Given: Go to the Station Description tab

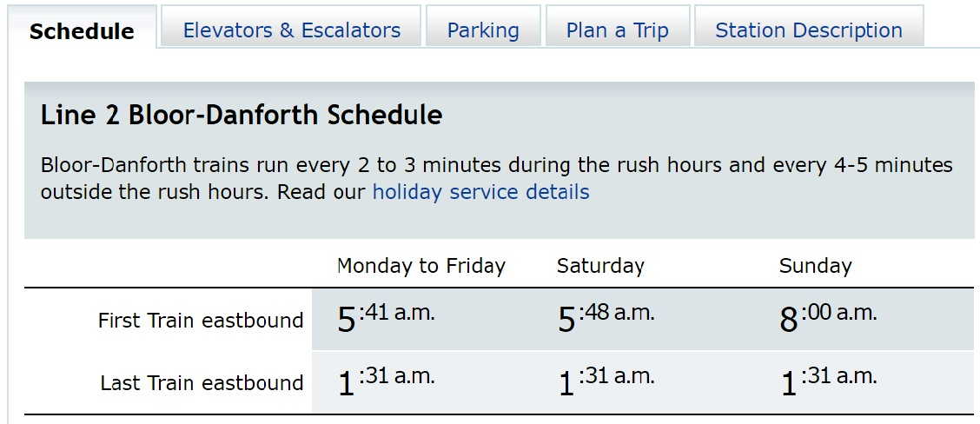Looking at the screenshot, I should tap(809, 30).
